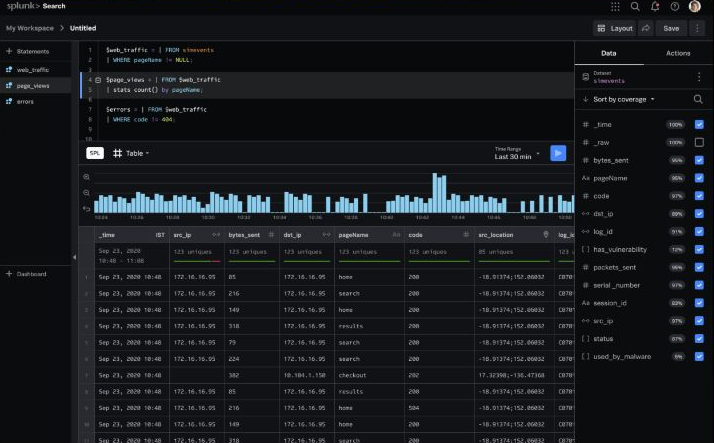
Task: Sort table by _time column header
Action: (x=132, y=235)
